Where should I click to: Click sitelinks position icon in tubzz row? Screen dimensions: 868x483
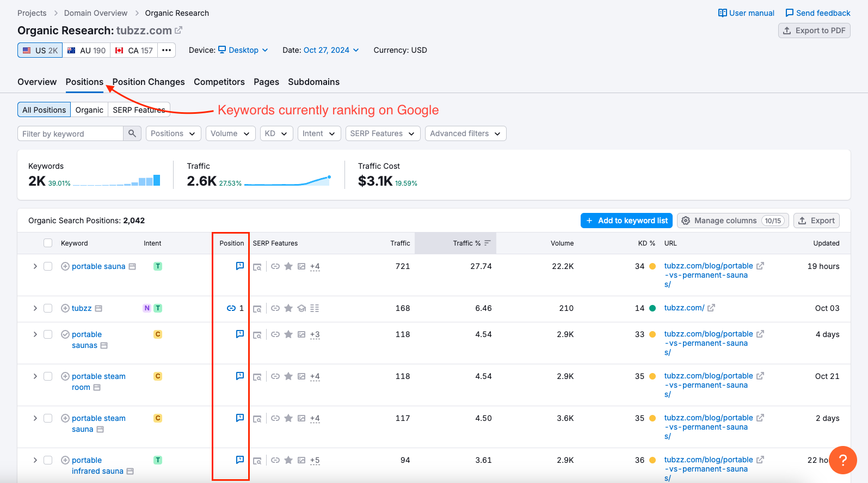click(x=231, y=308)
